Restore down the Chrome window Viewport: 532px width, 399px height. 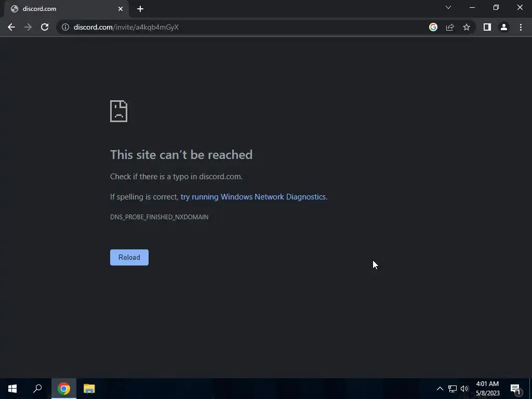tap(496, 7)
